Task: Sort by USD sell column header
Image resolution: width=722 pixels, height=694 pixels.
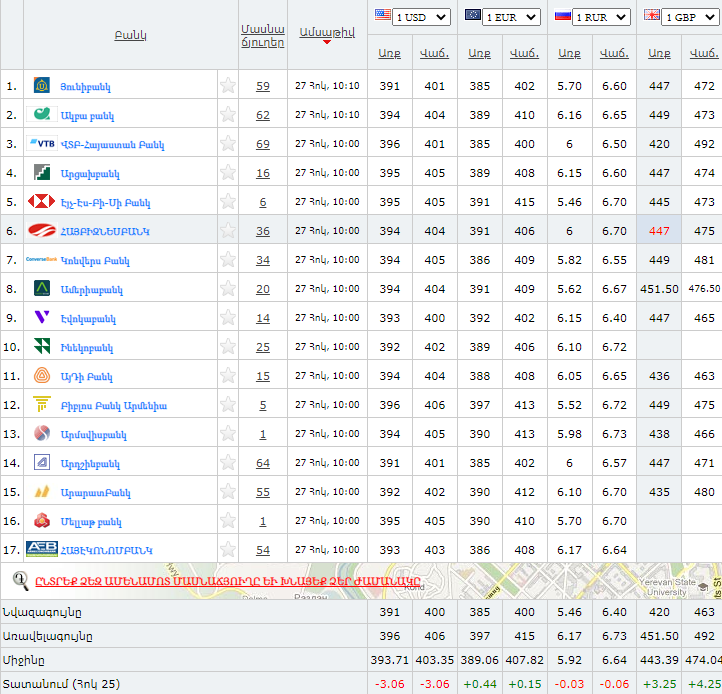Action: (x=434, y=53)
